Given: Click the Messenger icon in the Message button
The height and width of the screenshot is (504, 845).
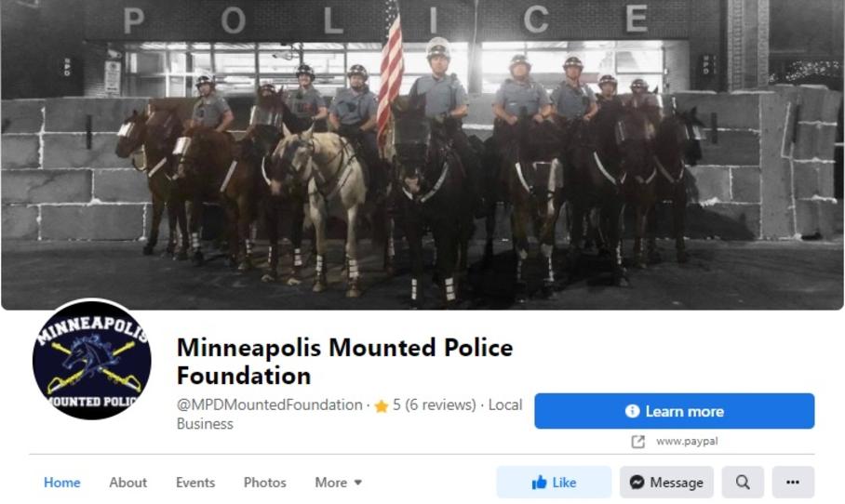Looking at the screenshot, I should [x=637, y=483].
